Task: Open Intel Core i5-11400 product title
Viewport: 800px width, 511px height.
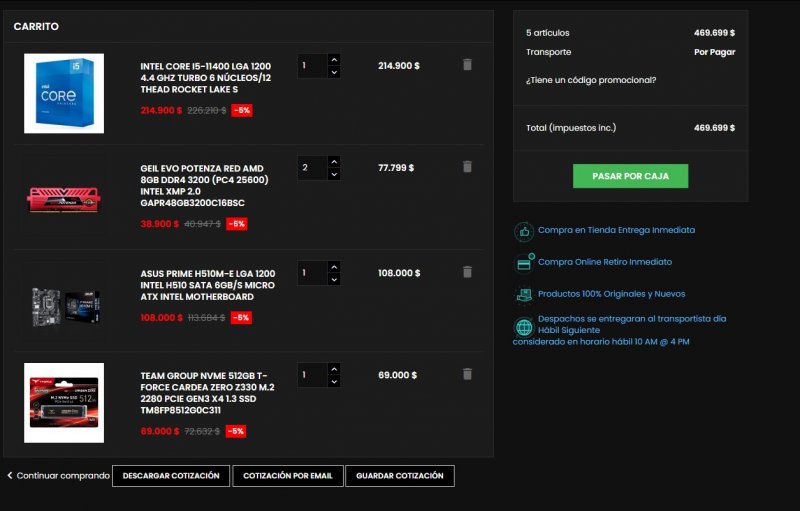Action: coord(206,78)
